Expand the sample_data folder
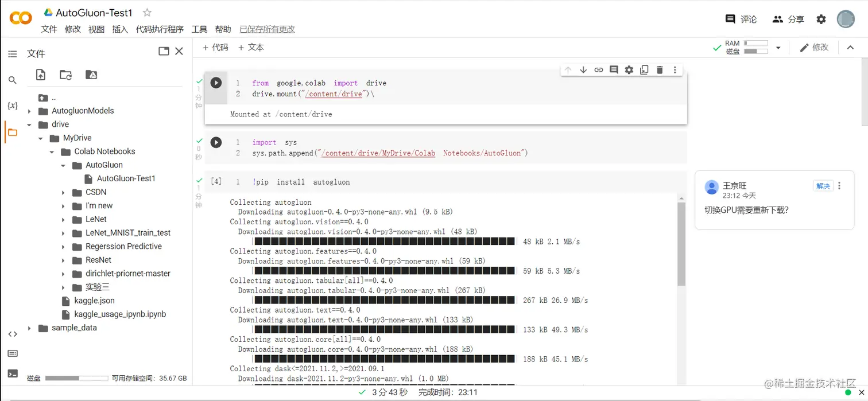 pyautogui.click(x=29, y=328)
